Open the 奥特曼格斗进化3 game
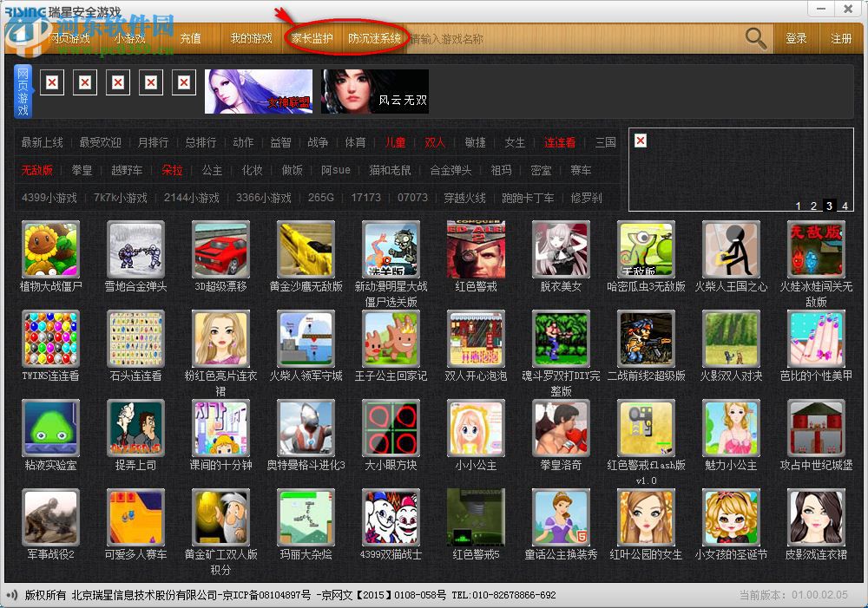This screenshot has height=608, width=868. (x=306, y=428)
